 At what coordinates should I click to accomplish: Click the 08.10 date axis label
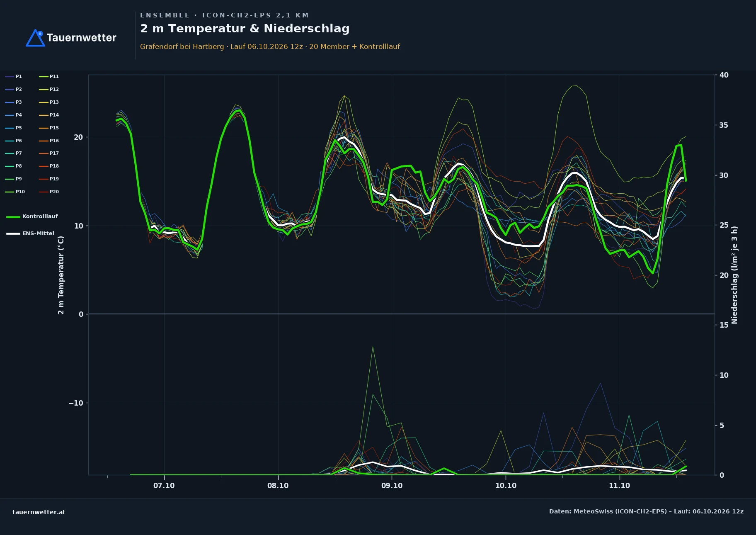point(278,486)
